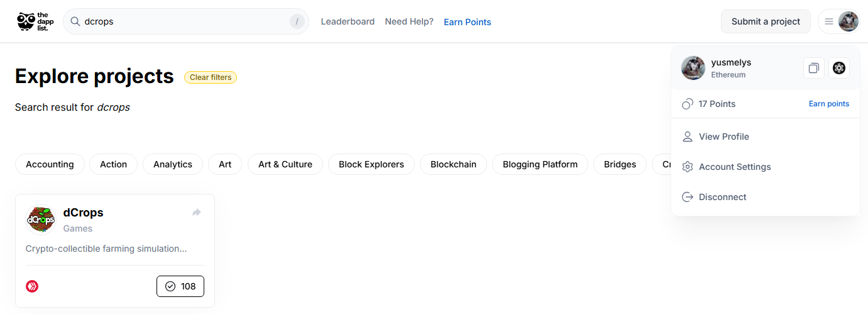Viewport: 868px width, 314px height.
Task: Click the Search result for dcrops text
Action: (72, 108)
